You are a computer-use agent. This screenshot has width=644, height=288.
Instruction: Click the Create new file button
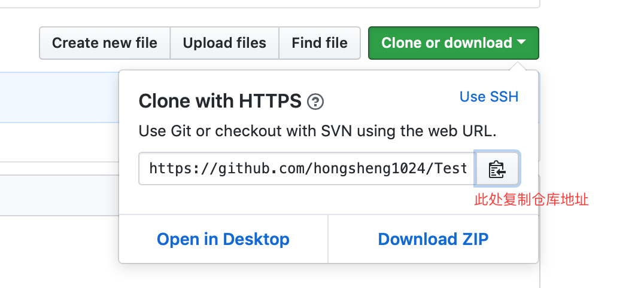(105, 43)
